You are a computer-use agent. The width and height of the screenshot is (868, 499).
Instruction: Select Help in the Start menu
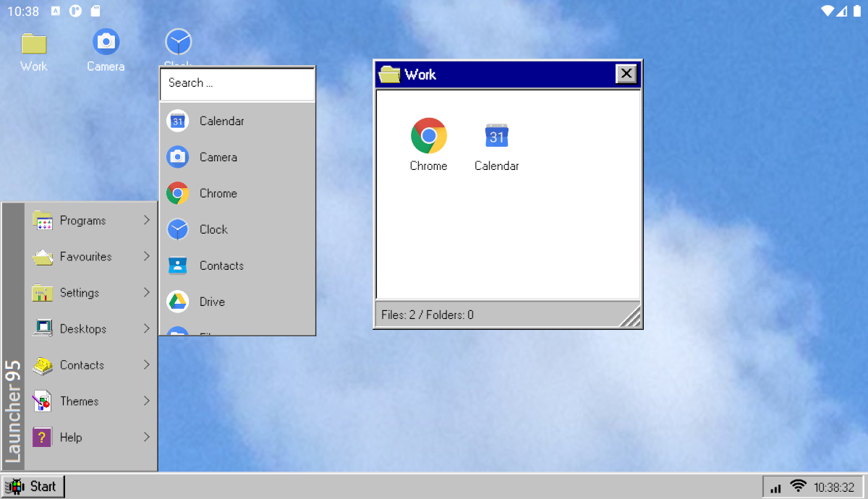91,438
